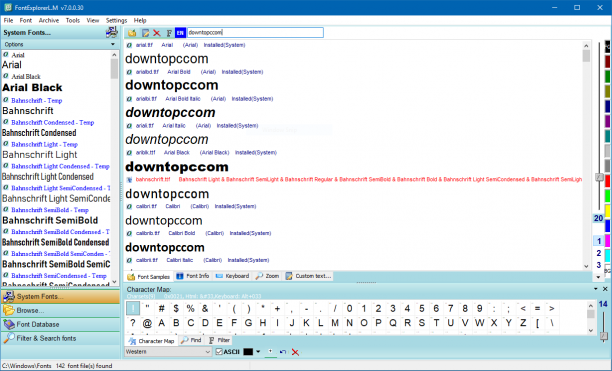Select Bahnschrift Condensed in font list
The height and width of the screenshot is (371, 612).
[39, 133]
